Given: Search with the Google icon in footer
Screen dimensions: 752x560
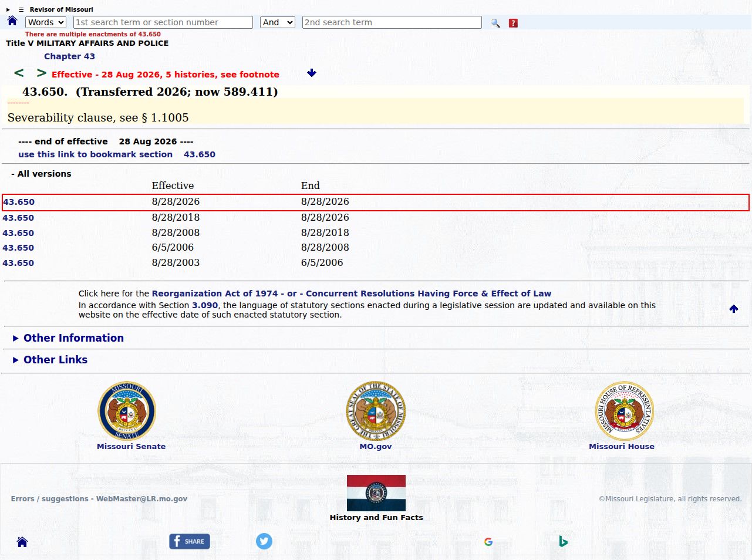Looking at the screenshot, I should coord(488,542).
